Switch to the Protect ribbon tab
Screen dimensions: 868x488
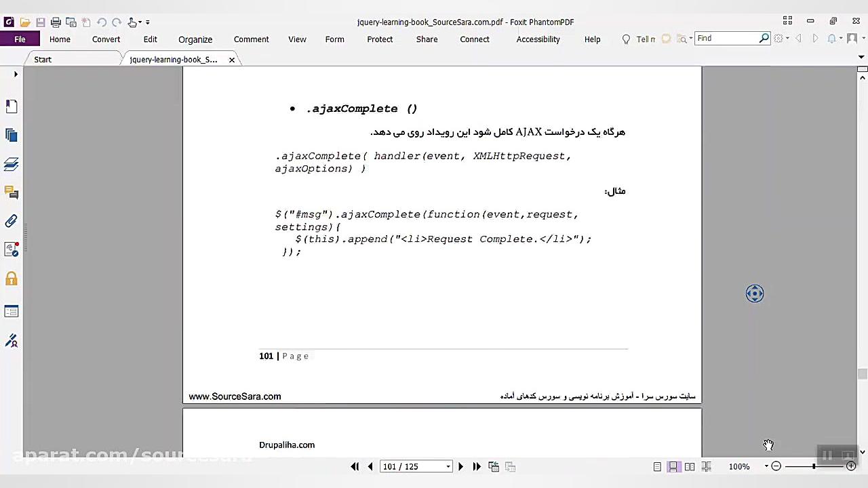pos(380,39)
